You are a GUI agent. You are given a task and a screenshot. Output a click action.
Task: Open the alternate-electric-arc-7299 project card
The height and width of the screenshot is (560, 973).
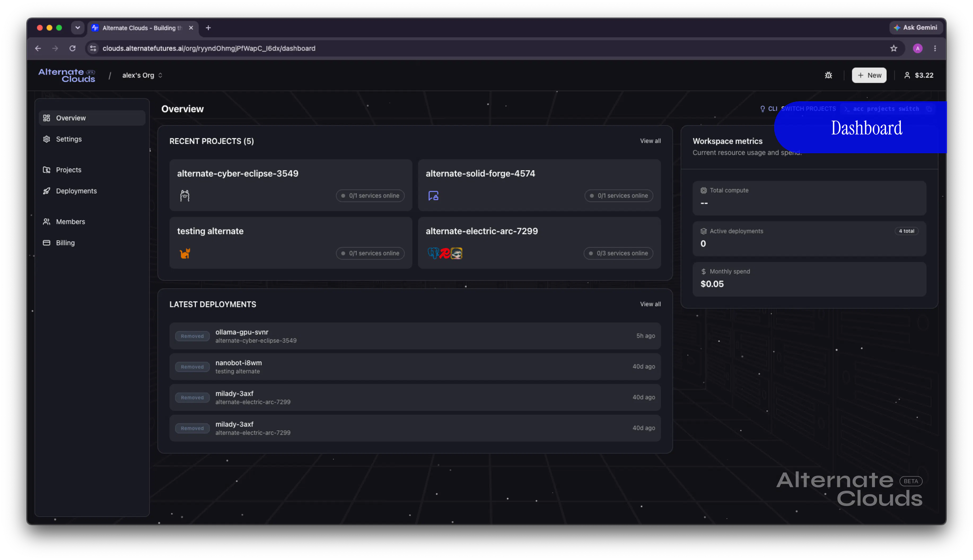coord(539,243)
